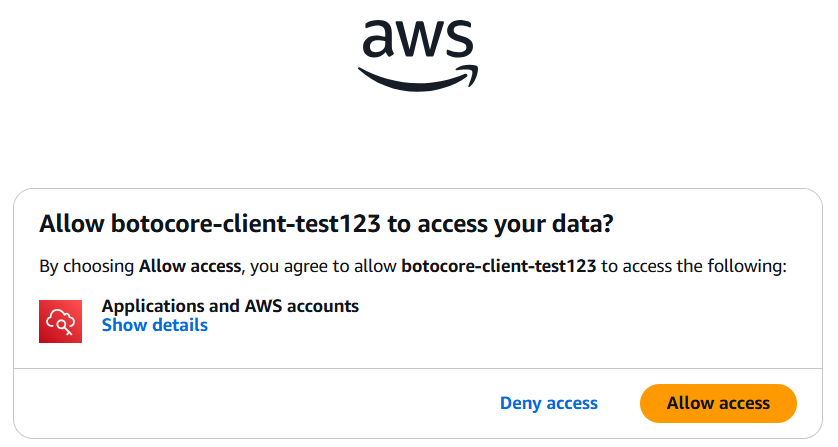Click the "Applications and AWS accounts" label
Viewport: 838px width, 447px height.
click(x=230, y=306)
